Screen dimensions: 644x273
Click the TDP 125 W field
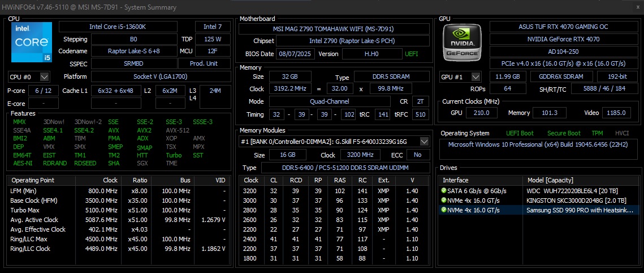pyautogui.click(x=213, y=40)
